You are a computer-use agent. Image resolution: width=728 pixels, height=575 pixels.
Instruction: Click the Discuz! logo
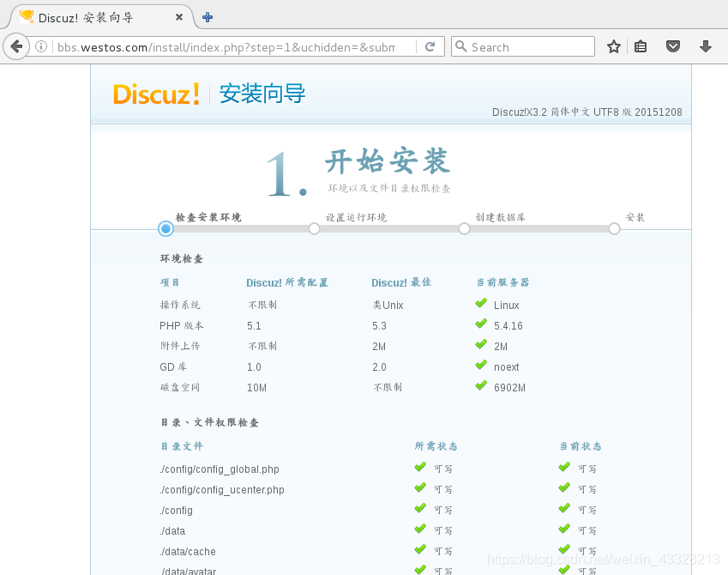[x=156, y=94]
